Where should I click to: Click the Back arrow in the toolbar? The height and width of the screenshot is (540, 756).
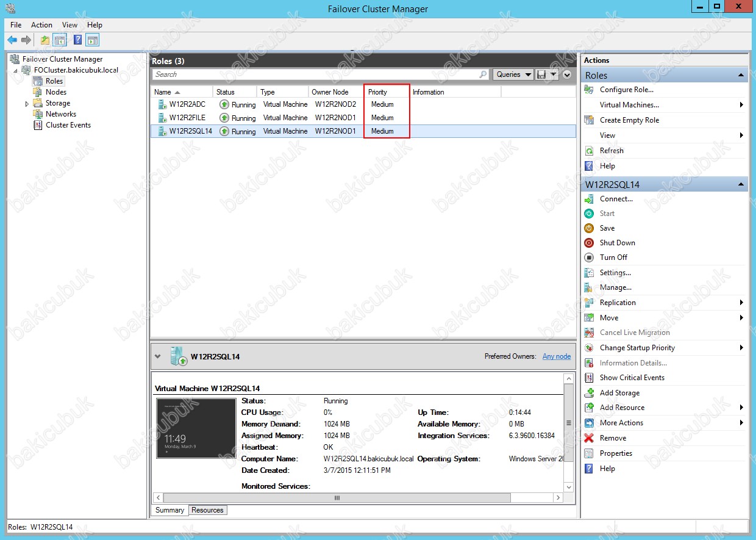tap(12, 40)
